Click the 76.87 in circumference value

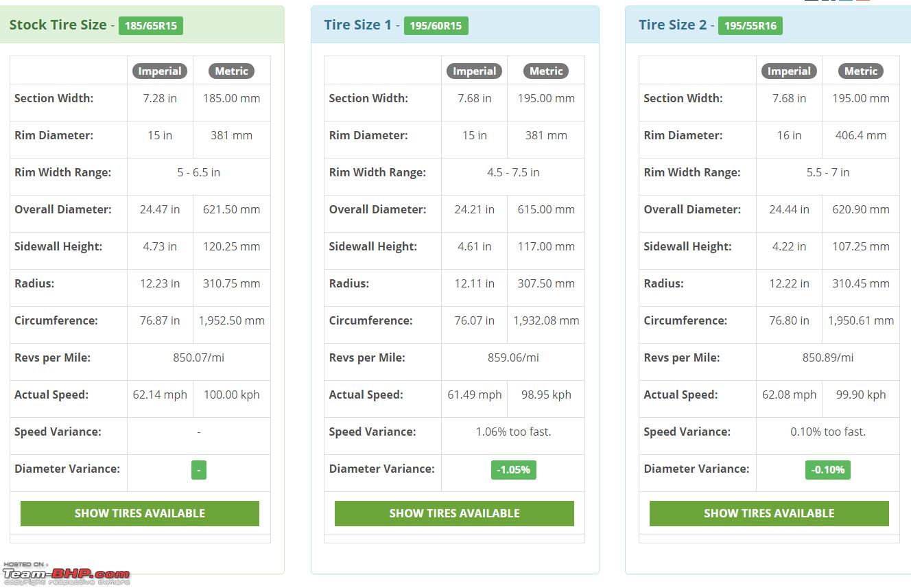[160, 320]
